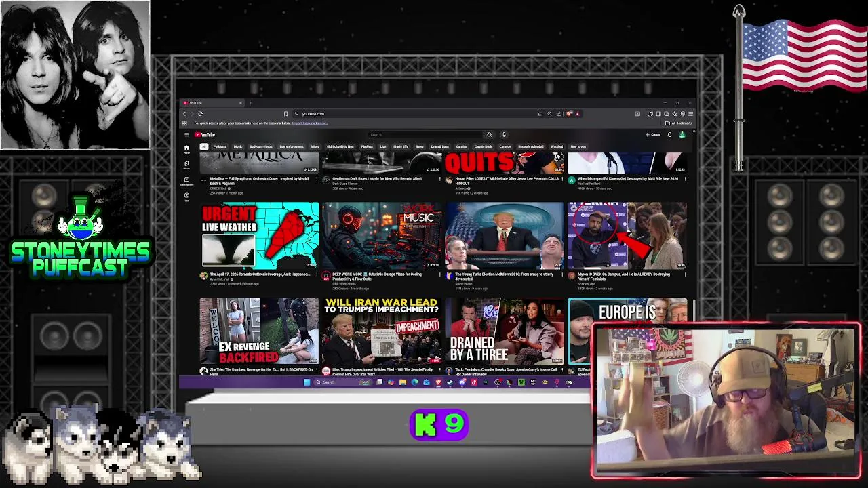868x488 pixels.
Task: Open the YouTube account avatar menu
Action: (x=682, y=134)
